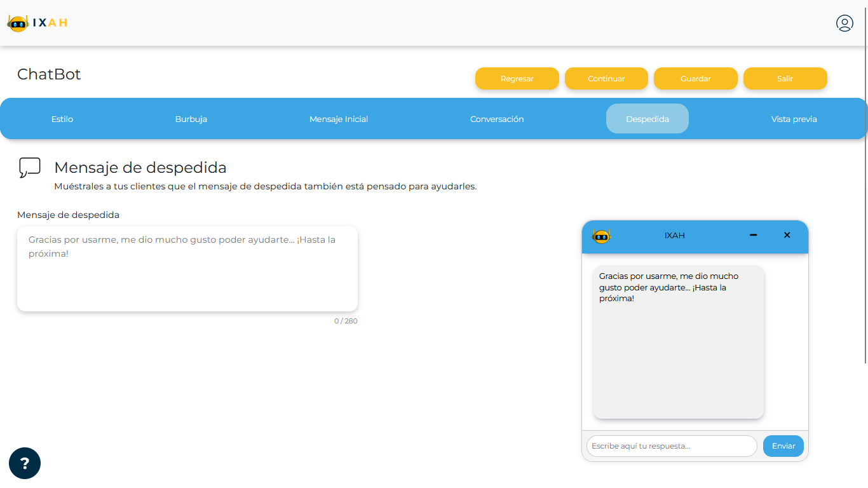
Task: Open the user account profile icon
Action: 844,24
